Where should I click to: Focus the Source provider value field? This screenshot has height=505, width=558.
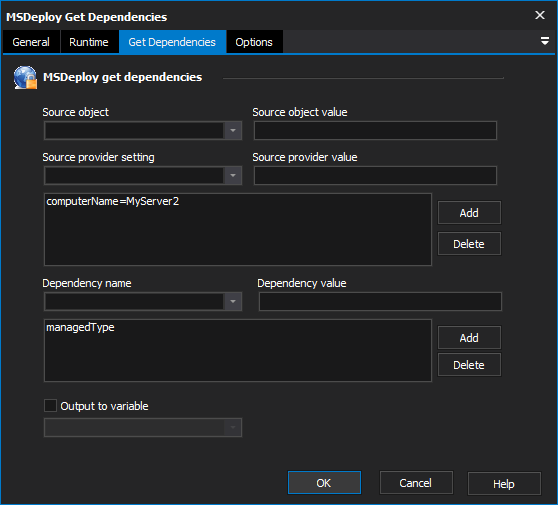point(375,175)
